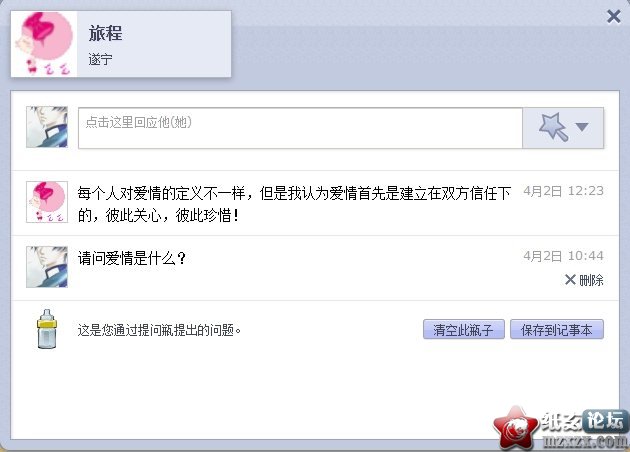The height and width of the screenshot is (452, 630).
Task: Click the X icon before 删除
Action: click(570, 279)
